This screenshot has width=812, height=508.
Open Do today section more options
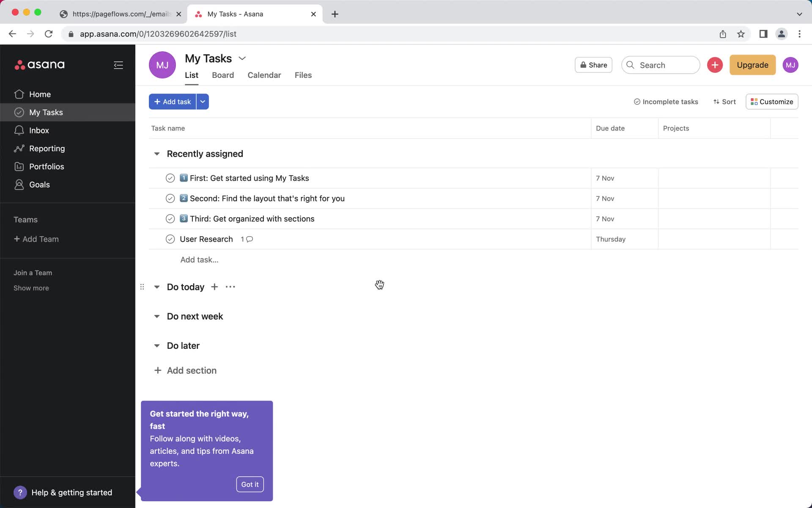click(230, 287)
